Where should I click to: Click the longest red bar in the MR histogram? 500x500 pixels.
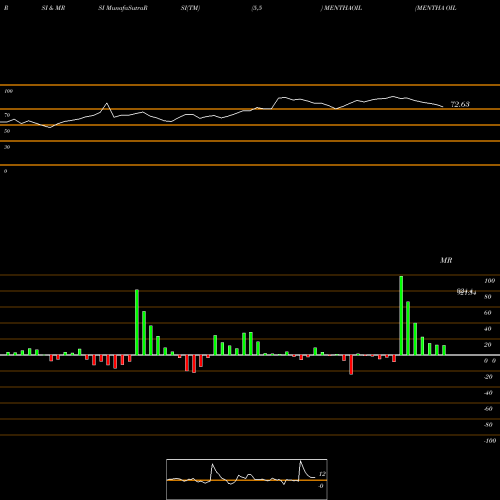(x=351, y=365)
